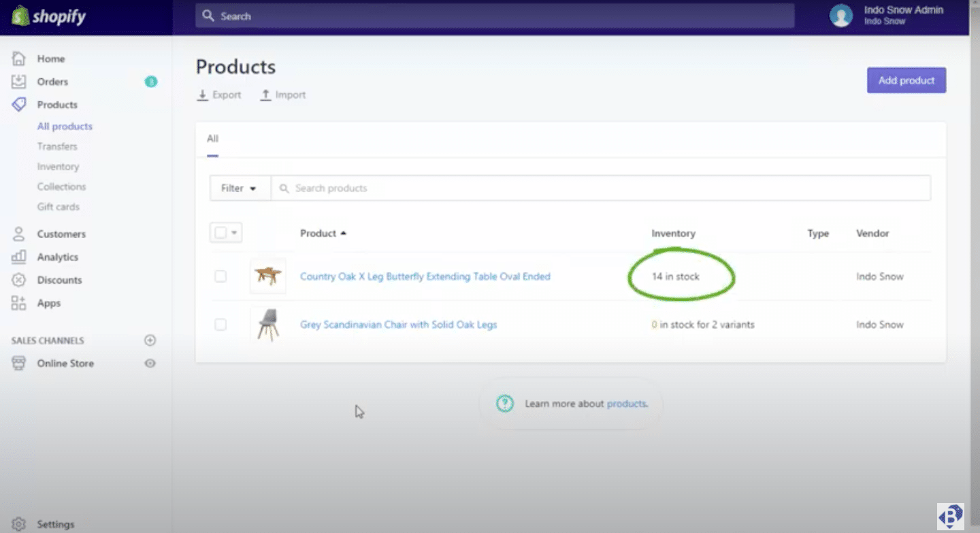This screenshot has height=533, width=980.
Task: Open the Apps icon in the sidebar
Action: click(x=18, y=303)
